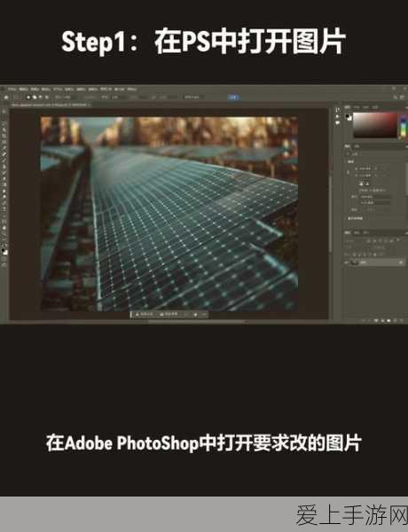
Task: Open the search icon at top right
Action: click(x=396, y=98)
